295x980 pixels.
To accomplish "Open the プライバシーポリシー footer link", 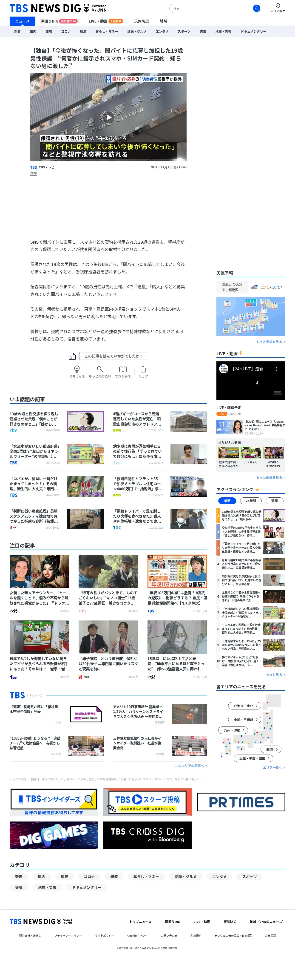I will [x=68, y=936].
